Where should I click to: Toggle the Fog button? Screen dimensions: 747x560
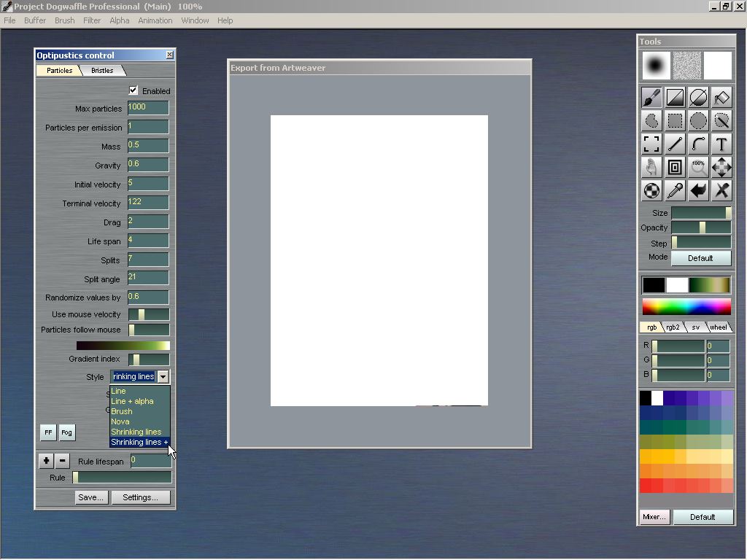click(66, 432)
